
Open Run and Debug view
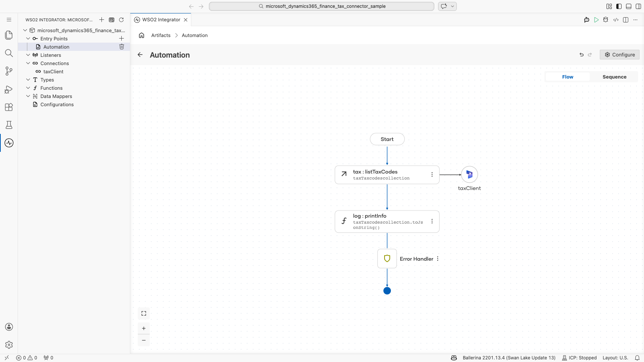(9, 89)
